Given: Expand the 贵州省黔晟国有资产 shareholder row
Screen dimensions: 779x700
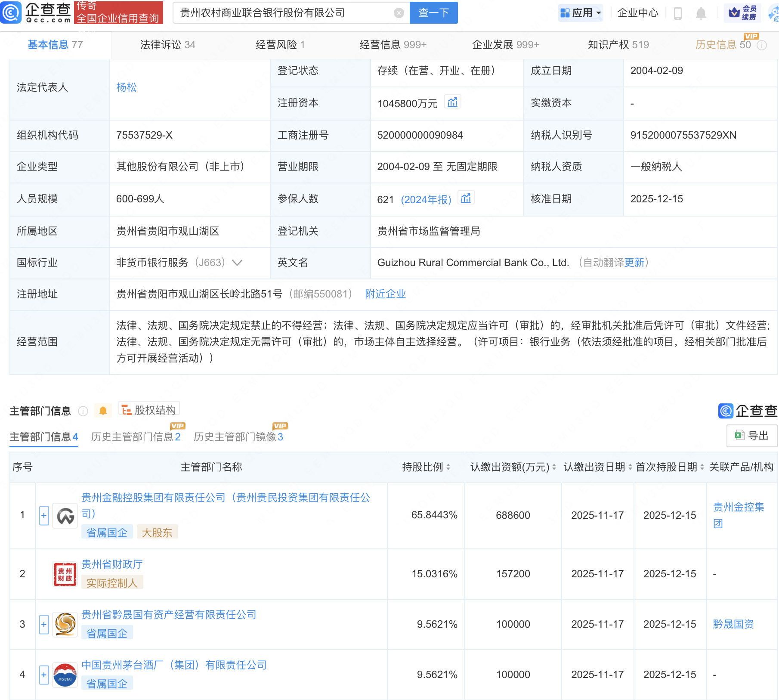Looking at the screenshot, I should pyautogui.click(x=44, y=624).
